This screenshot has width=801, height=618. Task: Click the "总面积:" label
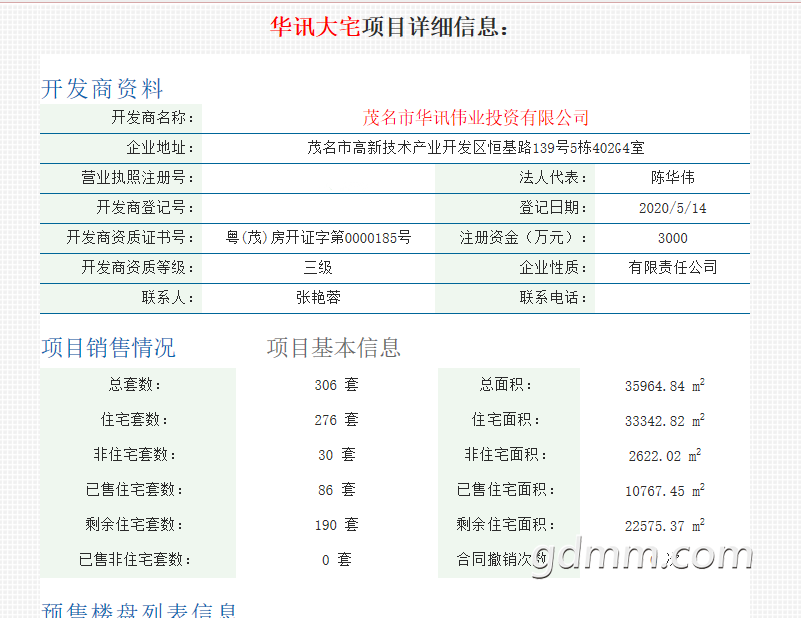(x=506, y=385)
